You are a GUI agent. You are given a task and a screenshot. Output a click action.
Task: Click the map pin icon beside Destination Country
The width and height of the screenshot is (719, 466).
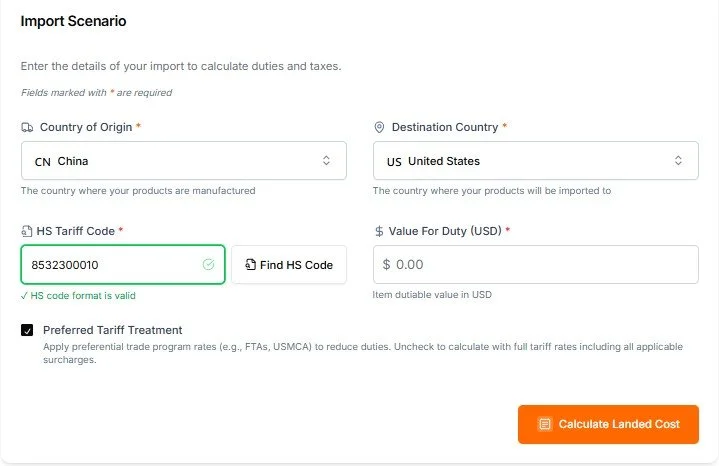pos(379,128)
